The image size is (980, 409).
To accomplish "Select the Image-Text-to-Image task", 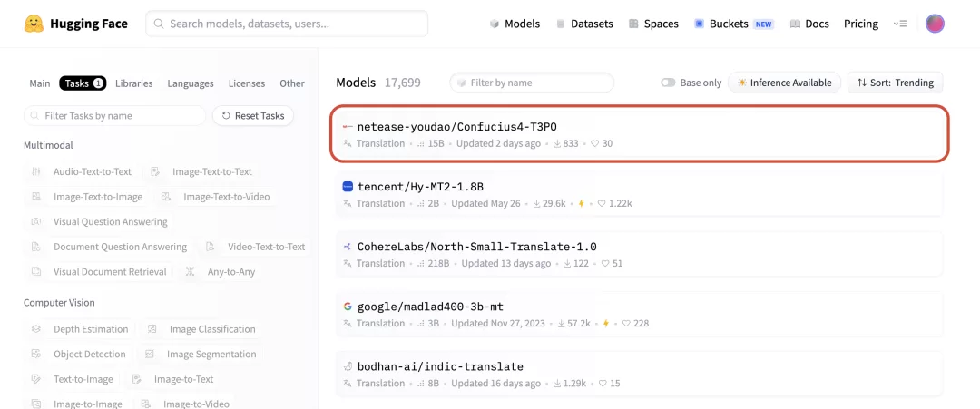I will (x=87, y=197).
